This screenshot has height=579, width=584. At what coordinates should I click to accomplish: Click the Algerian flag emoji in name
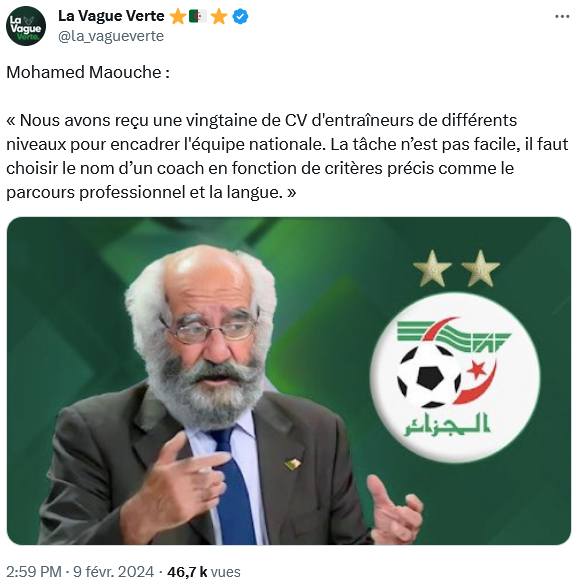coord(198,17)
